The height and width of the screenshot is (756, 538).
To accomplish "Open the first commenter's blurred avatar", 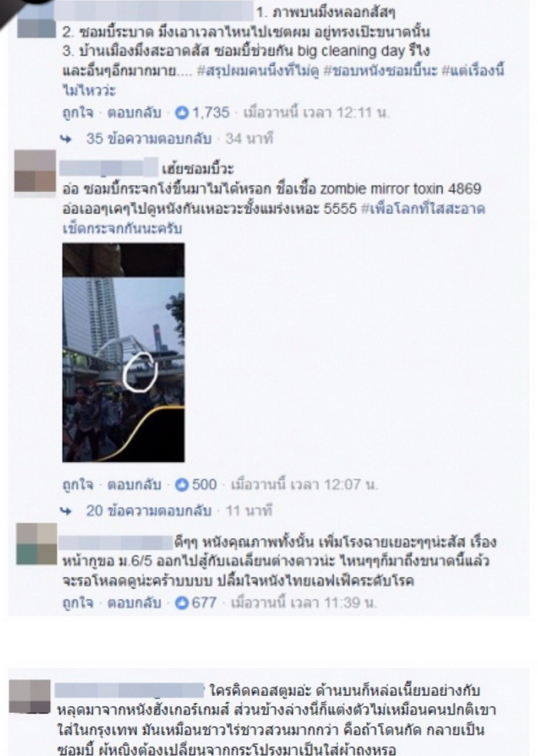I will pos(36,20).
